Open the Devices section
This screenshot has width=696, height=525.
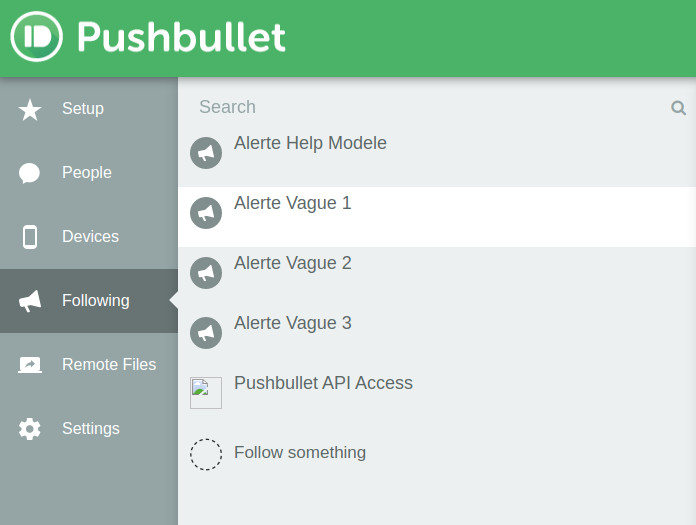(x=90, y=237)
